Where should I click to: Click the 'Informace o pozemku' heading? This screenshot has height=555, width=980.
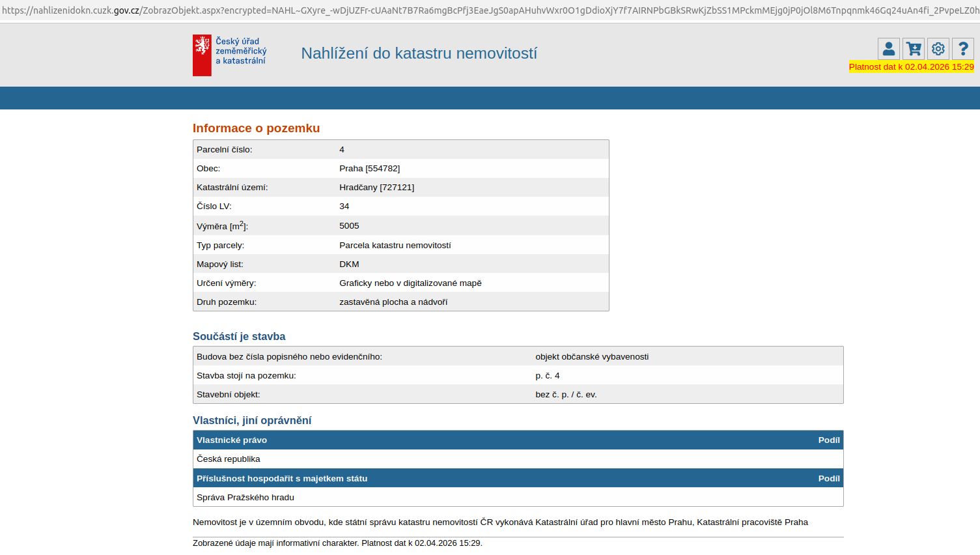tap(256, 128)
